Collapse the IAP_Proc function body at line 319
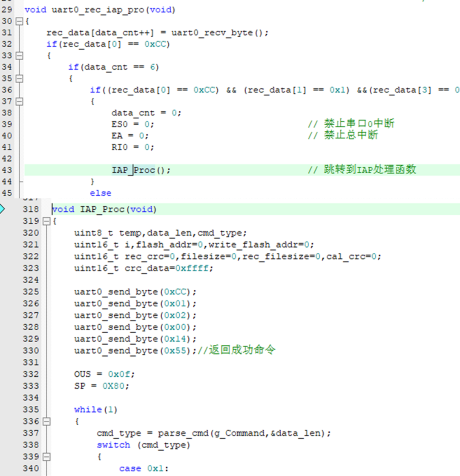The image size is (460, 476). (46, 221)
